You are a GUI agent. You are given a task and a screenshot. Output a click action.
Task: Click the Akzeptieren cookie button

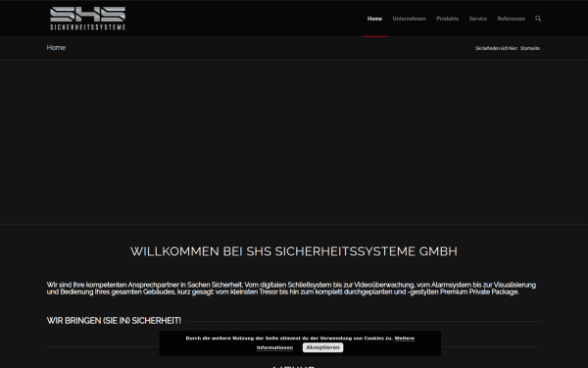point(322,347)
